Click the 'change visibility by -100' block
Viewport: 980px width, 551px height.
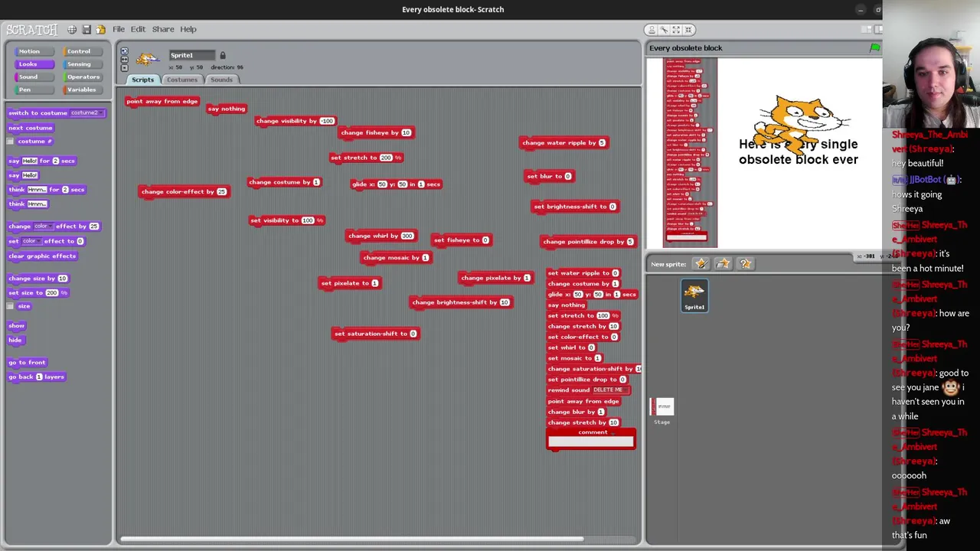tap(296, 121)
